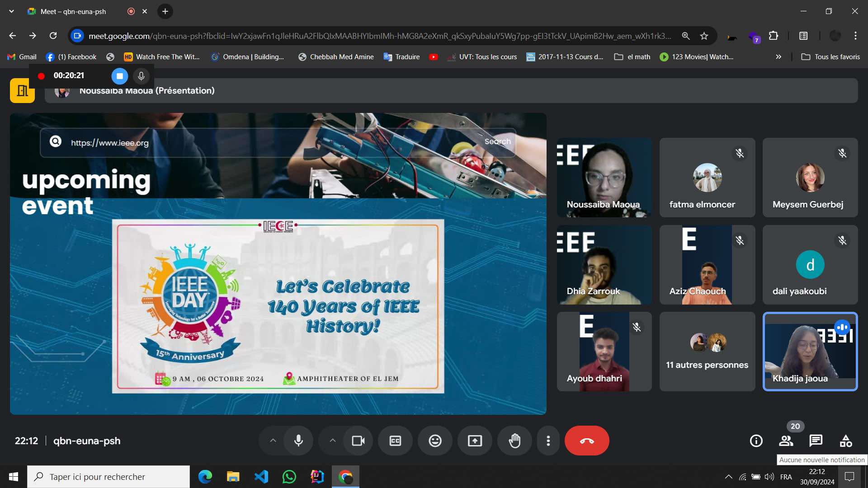
Task: Open the Chrome side panel icon
Action: 803,36
